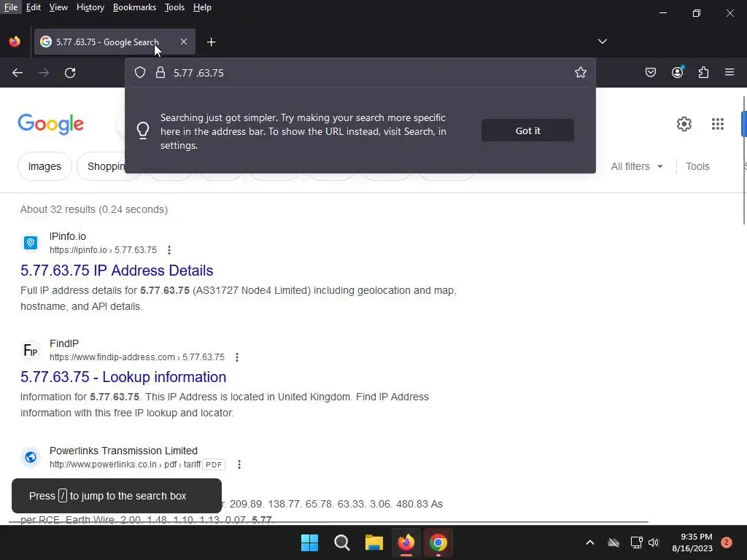Viewport: 747px width, 560px height.
Task: Open the Firefox account icon
Action: click(677, 72)
